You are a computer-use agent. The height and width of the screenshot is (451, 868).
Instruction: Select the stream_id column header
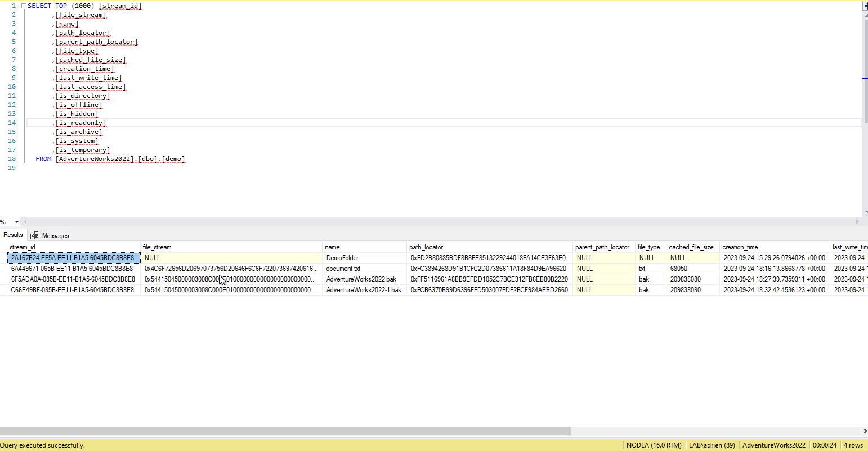(x=23, y=247)
